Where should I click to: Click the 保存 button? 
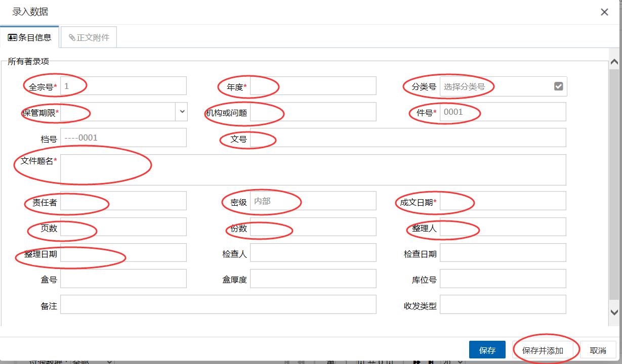coord(487,350)
